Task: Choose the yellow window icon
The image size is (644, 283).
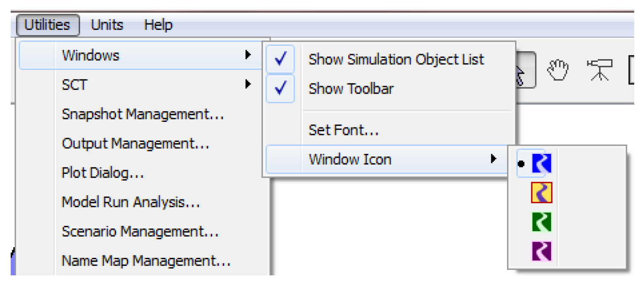Action: tap(541, 193)
